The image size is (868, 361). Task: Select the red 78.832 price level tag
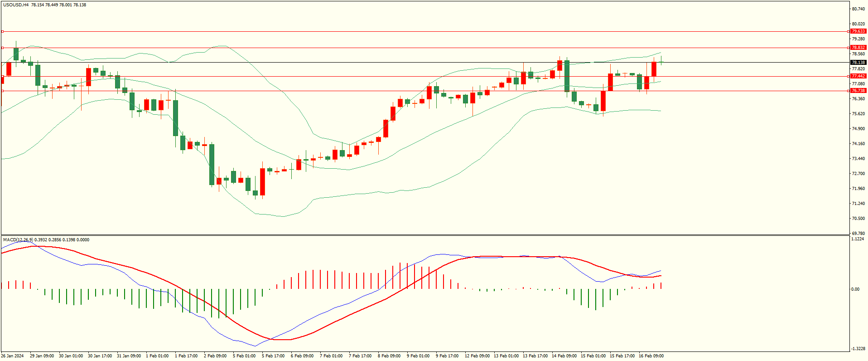click(x=858, y=48)
